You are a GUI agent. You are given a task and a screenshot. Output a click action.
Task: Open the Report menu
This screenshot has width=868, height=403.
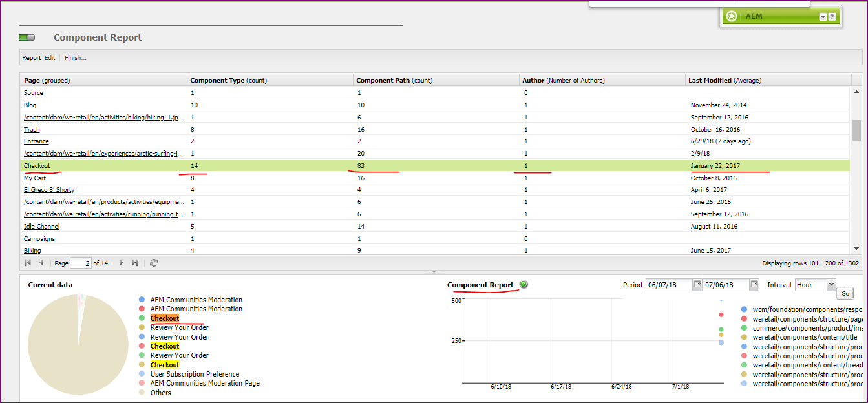(x=30, y=57)
